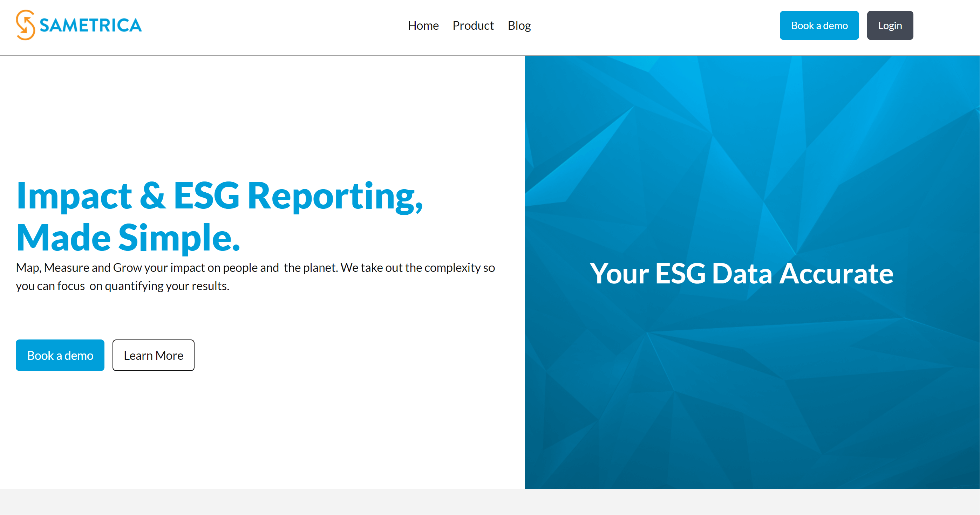Click the dark Login button
This screenshot has height=515, width=980.
890,26
